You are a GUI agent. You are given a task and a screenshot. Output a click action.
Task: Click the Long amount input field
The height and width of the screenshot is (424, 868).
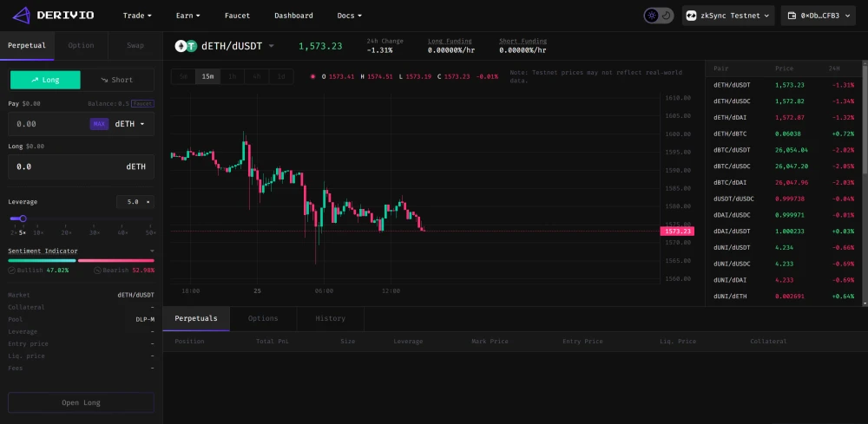click(x=81, y=166)
